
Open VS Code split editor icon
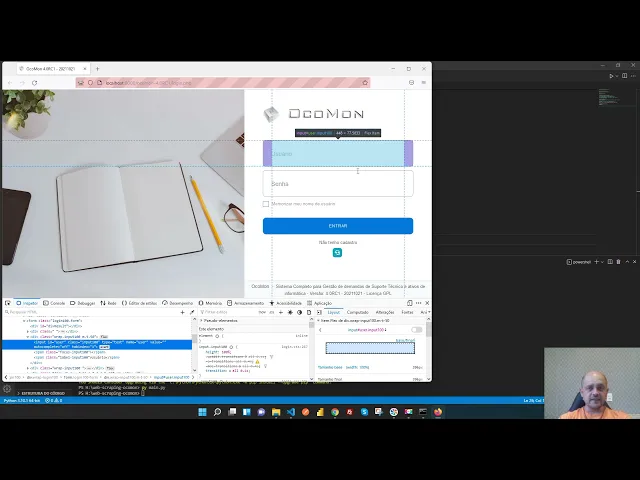point(624,76)
